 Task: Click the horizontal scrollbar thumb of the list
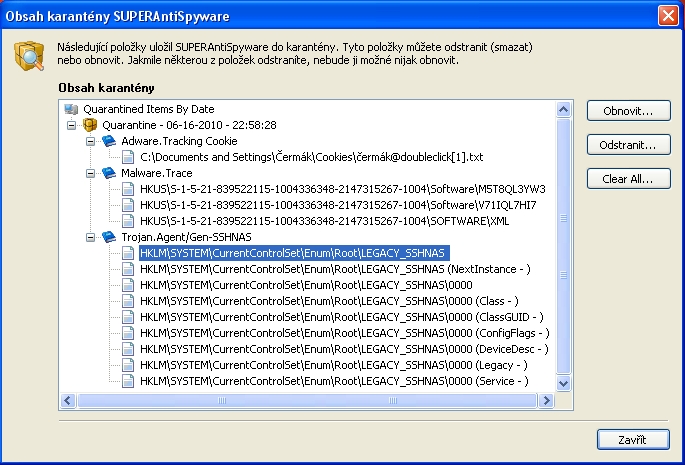[307, 400]
